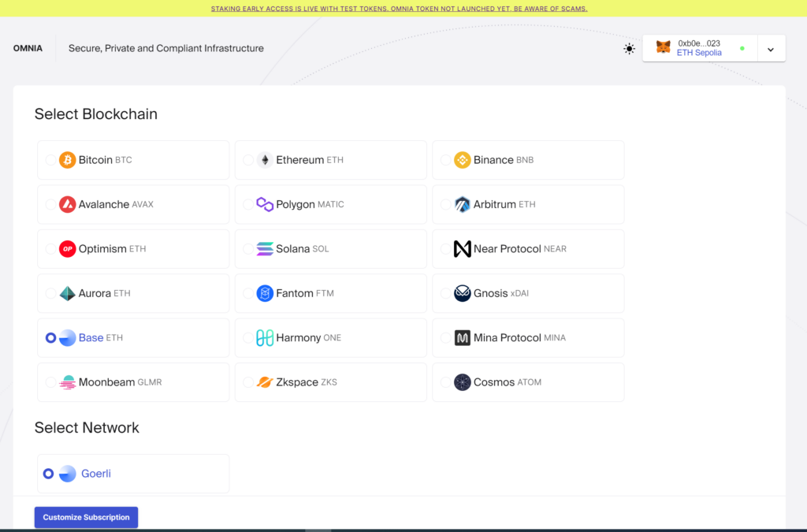Click the Binance logo icon
807x532 pixels.
[462, 160]
